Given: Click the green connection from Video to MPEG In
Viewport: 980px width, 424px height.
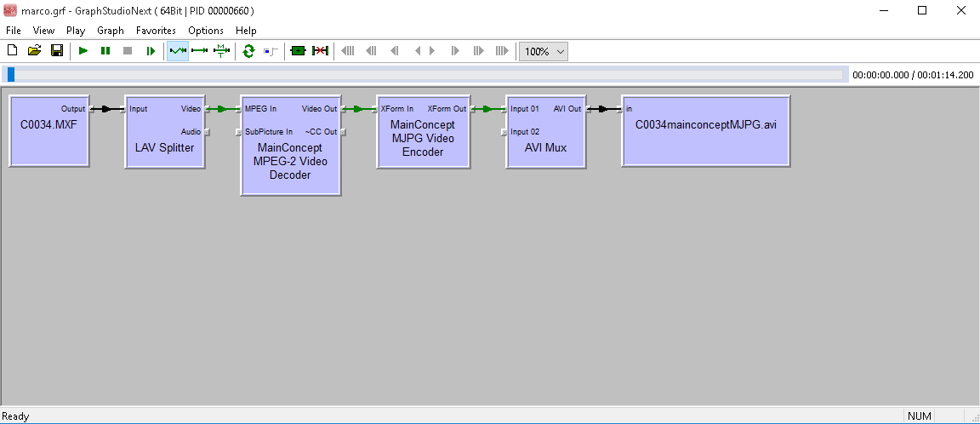Looking at the screenshot, I should (223, 109).
